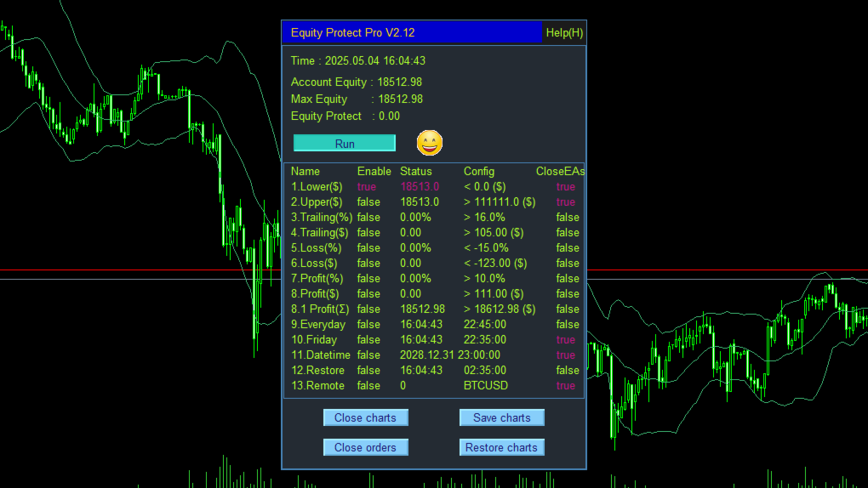Click config '> 18612.98 ($)' for Profit(Σ)
The height and width of the screenshot is (488, 868).
(x=500, y=309)
